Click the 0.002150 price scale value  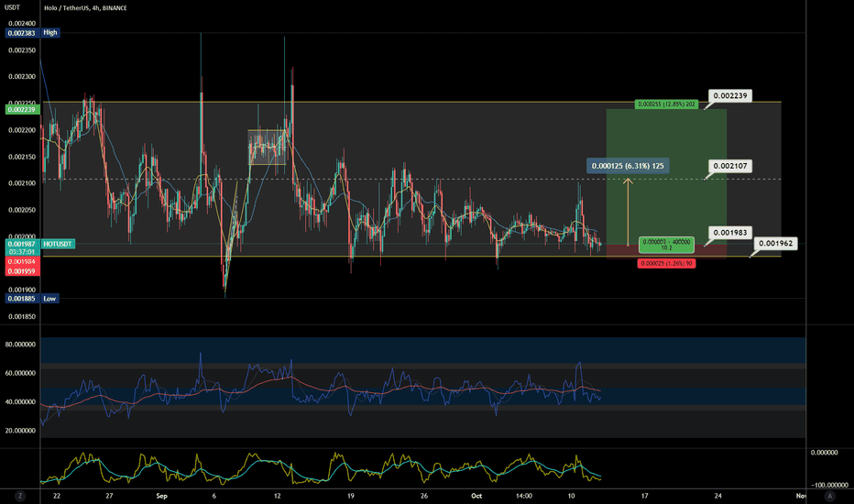click(22, 157)
